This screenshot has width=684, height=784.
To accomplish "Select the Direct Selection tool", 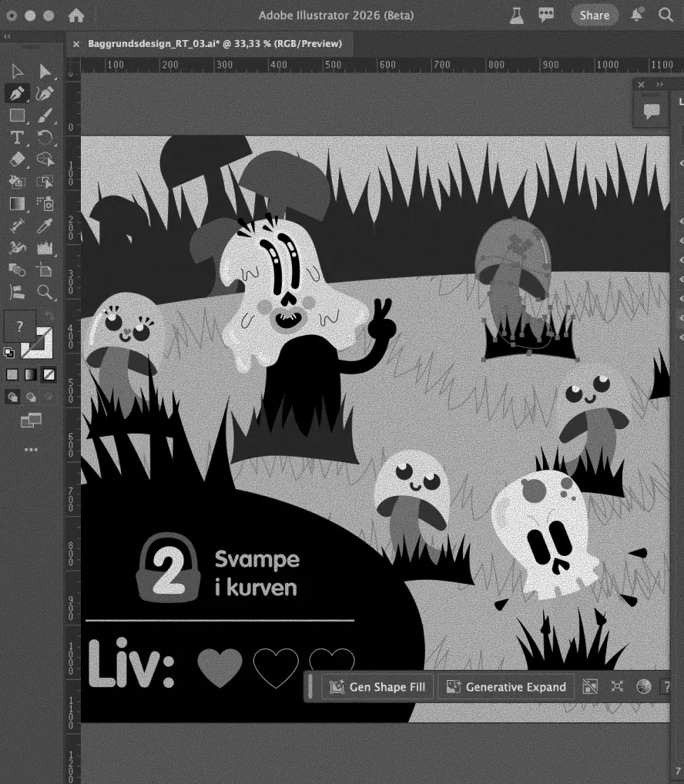I will coord(45,71).
